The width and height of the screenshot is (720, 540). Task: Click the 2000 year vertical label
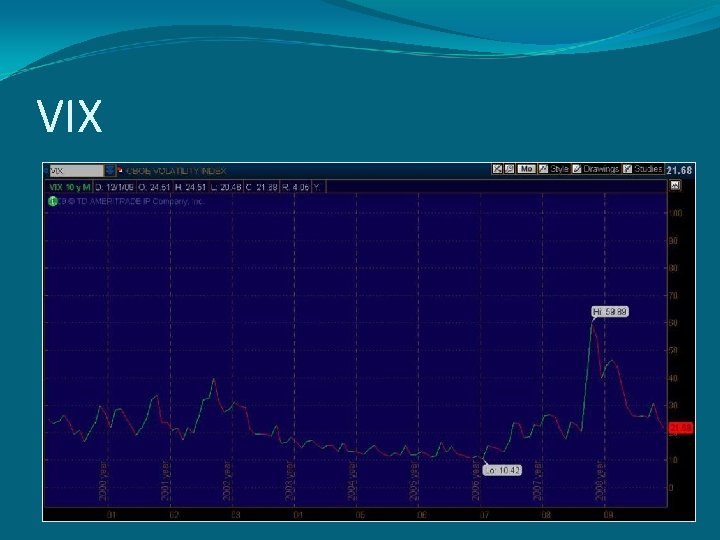pos(103,481)
